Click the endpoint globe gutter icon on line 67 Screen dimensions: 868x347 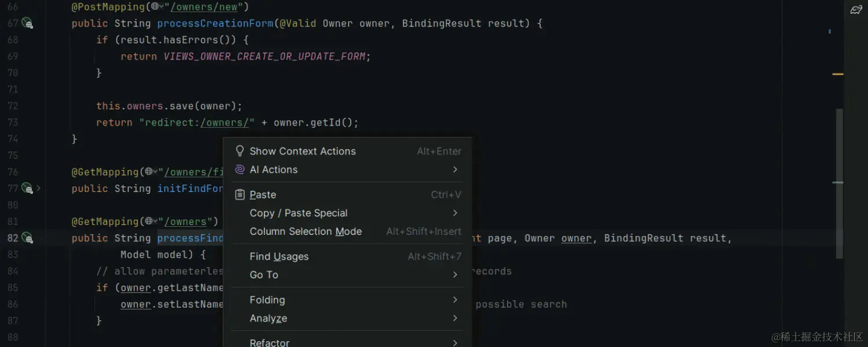(x=25, y=23)
